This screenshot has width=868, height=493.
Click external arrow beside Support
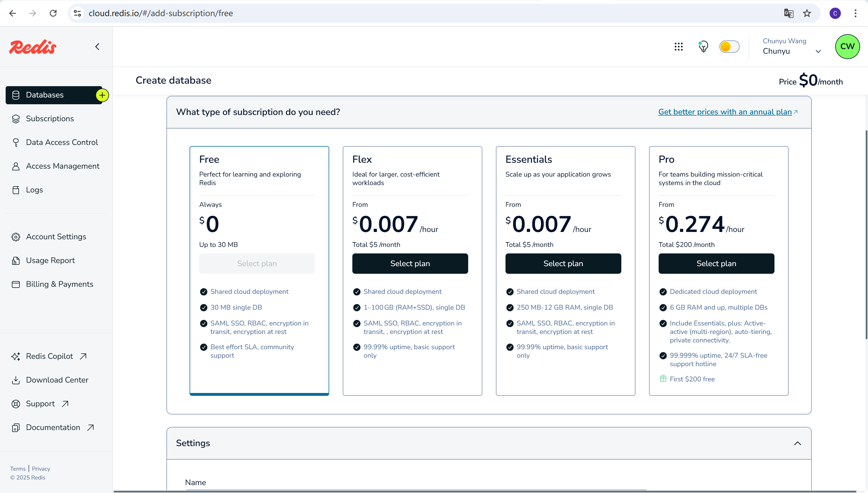[65, 404]
